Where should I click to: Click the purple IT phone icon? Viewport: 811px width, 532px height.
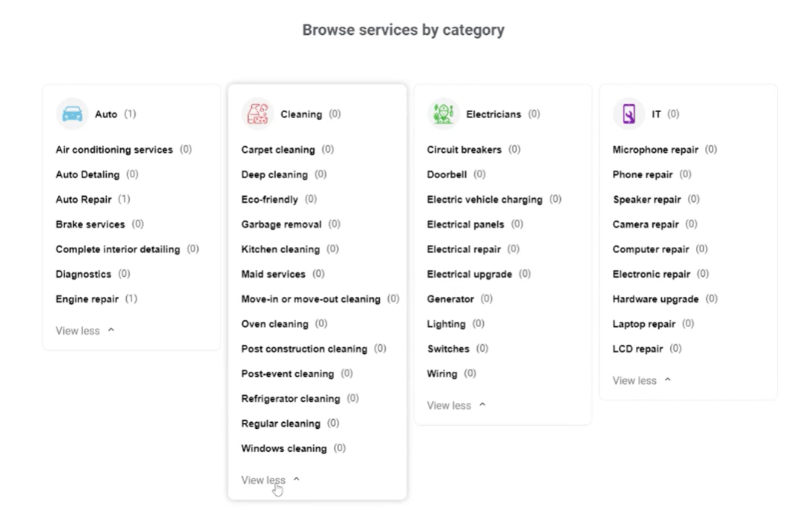(628, 114)
